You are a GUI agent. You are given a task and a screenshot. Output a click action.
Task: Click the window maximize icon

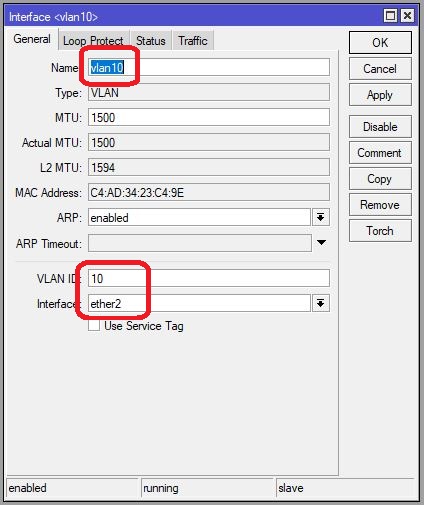[x=390, y=16]
